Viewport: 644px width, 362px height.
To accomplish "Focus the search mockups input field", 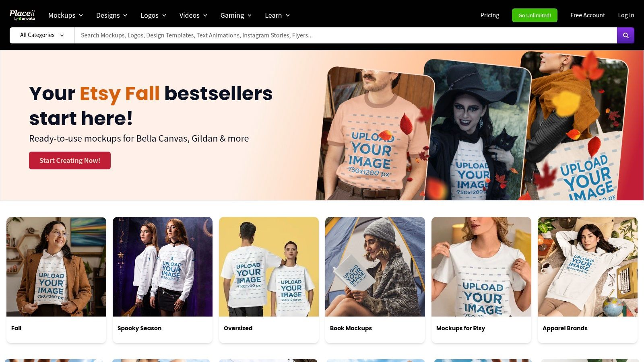I will pos(345,35).
